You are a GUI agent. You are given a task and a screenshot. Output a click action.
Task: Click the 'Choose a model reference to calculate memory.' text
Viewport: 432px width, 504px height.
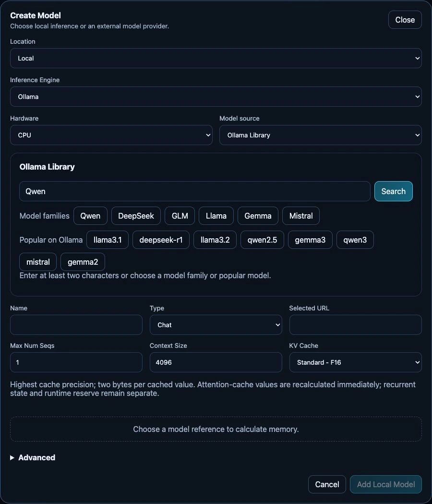(x=216, y=429)
